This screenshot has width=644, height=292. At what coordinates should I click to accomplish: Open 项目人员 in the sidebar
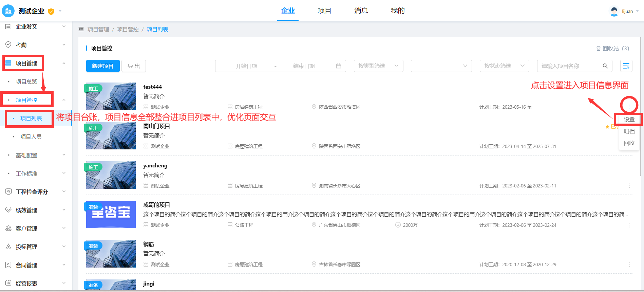point(31,136)
